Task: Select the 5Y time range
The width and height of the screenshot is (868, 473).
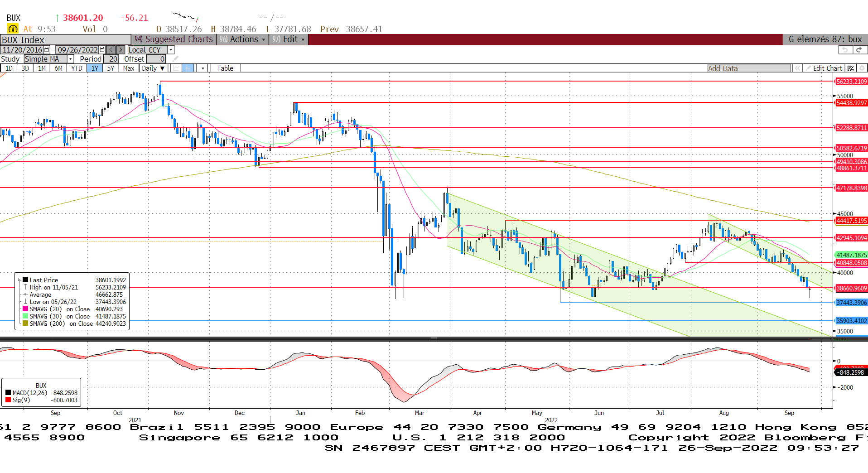Action: [111, 68]
